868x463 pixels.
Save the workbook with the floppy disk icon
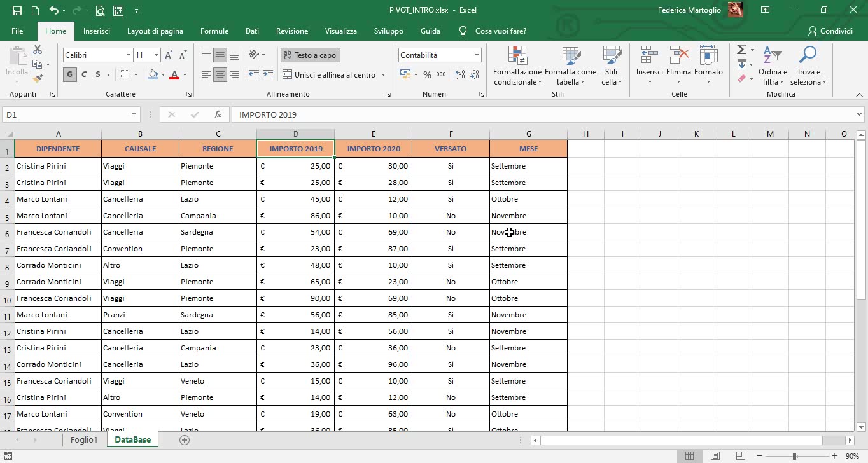[x=17, y=10]
